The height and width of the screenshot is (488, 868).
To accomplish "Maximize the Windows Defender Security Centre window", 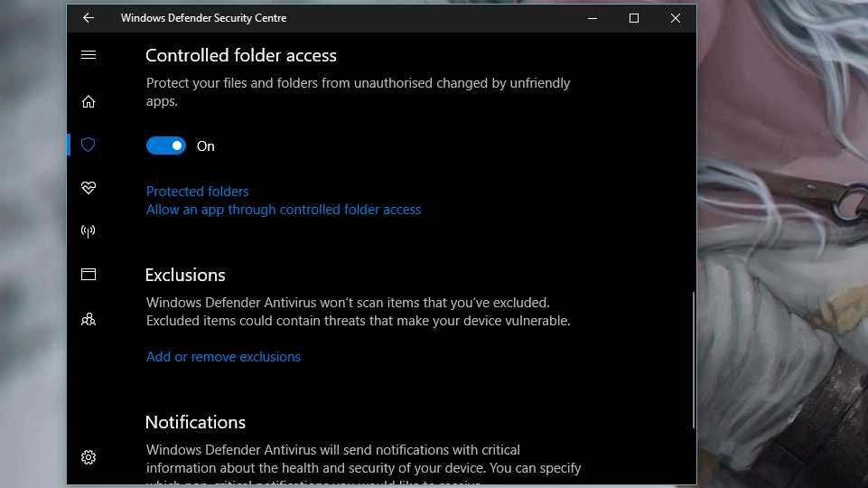I will 634,18.
